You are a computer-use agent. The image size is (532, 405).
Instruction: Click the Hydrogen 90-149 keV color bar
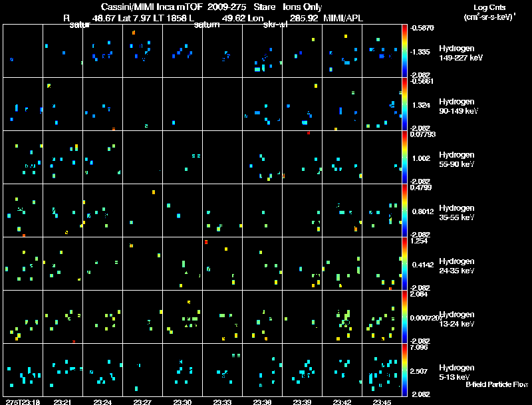pyautogui.click(x=404, y=104)
